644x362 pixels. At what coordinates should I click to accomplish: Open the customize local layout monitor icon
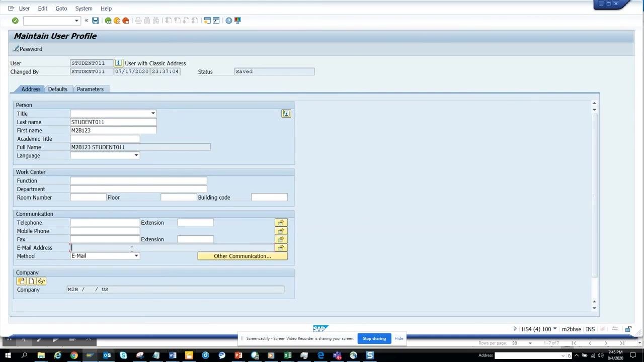237,21
